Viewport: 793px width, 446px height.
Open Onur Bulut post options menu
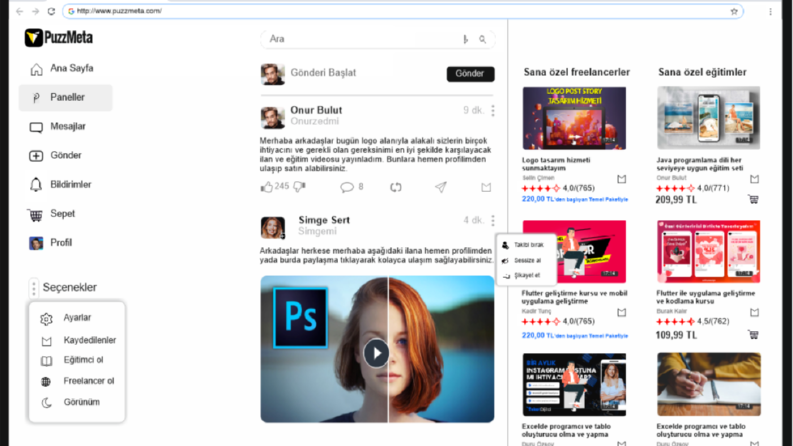pos(493,111)
